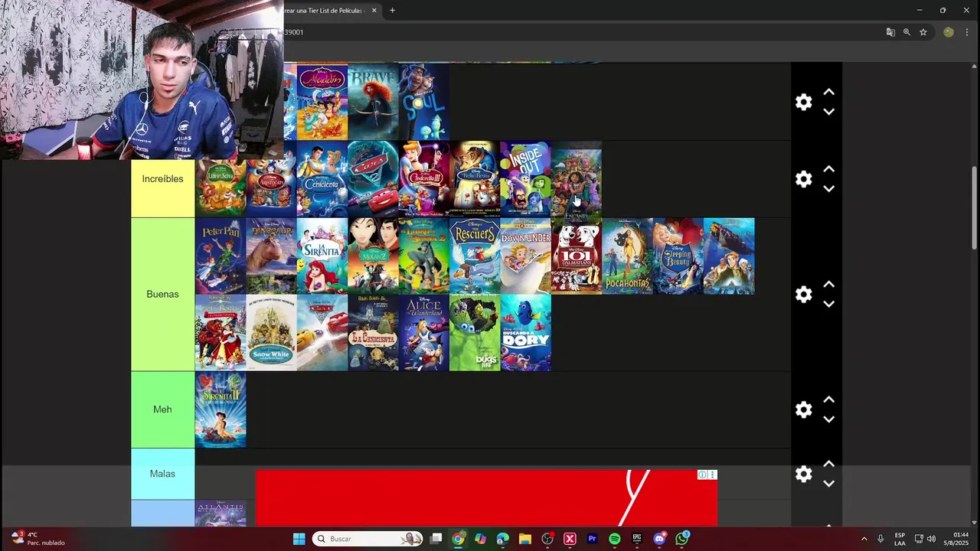Show hidden system tray icons chevron
This screenshot has width=980, height=551.
(x=864, y=539)
